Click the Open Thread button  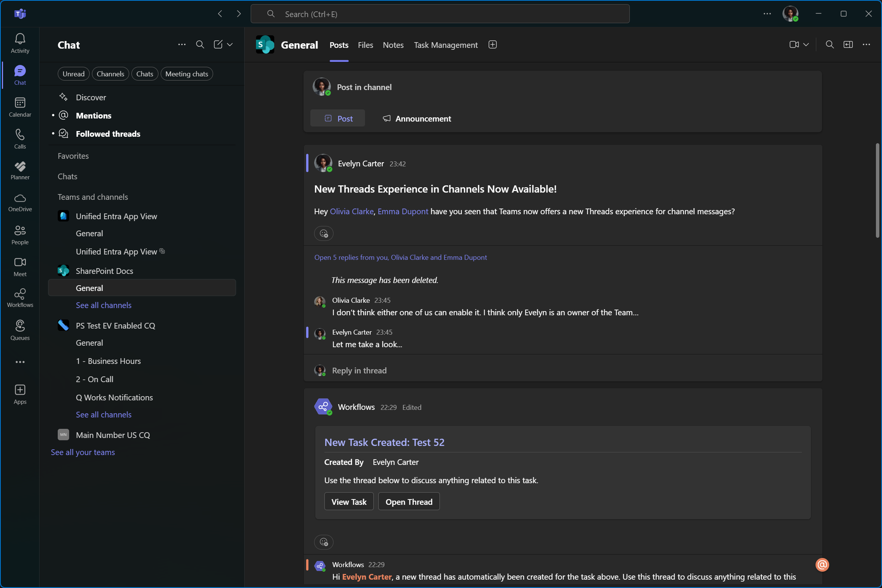coord(409,501)
